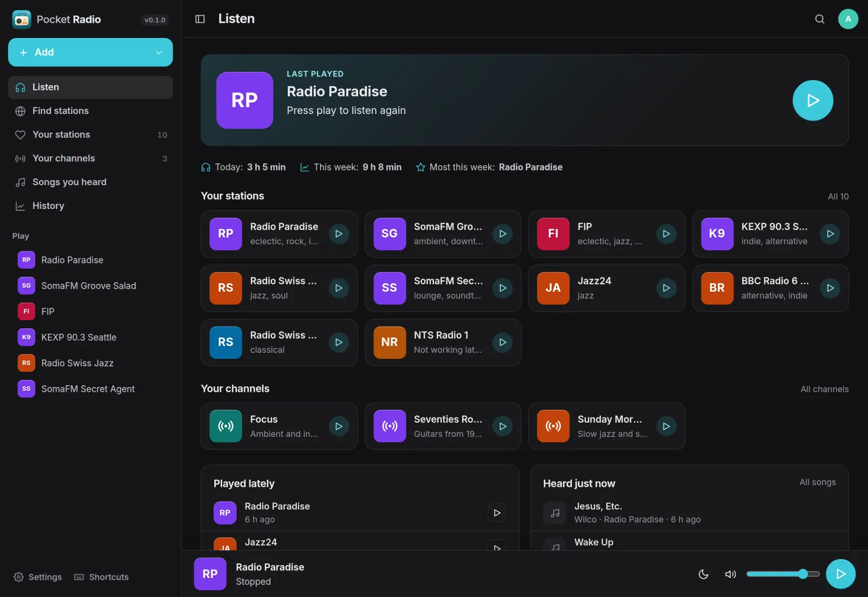
Task: Select KEXP 90.3 Seattle in Play list
Action: (x=91, y=338)
